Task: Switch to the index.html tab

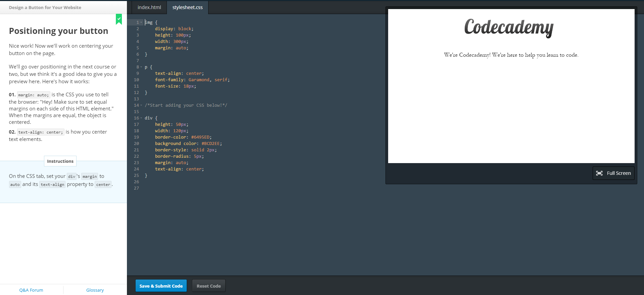Action: coord(149,7)
